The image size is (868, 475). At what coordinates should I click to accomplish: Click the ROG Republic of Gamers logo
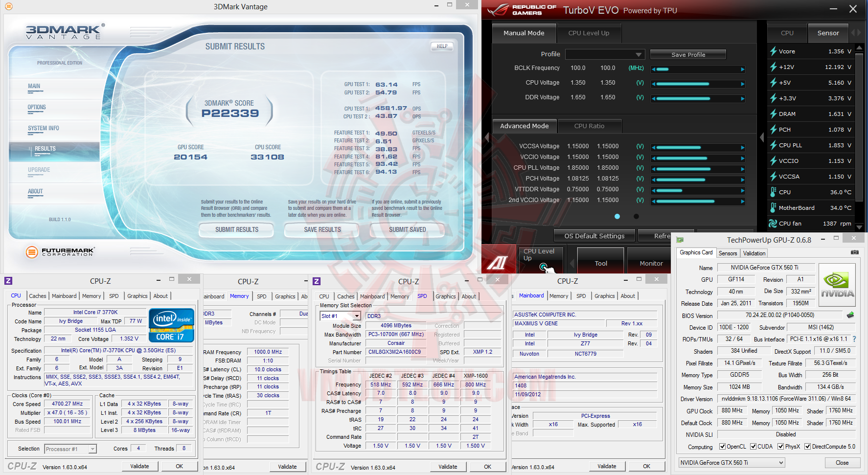coord(522,10)
